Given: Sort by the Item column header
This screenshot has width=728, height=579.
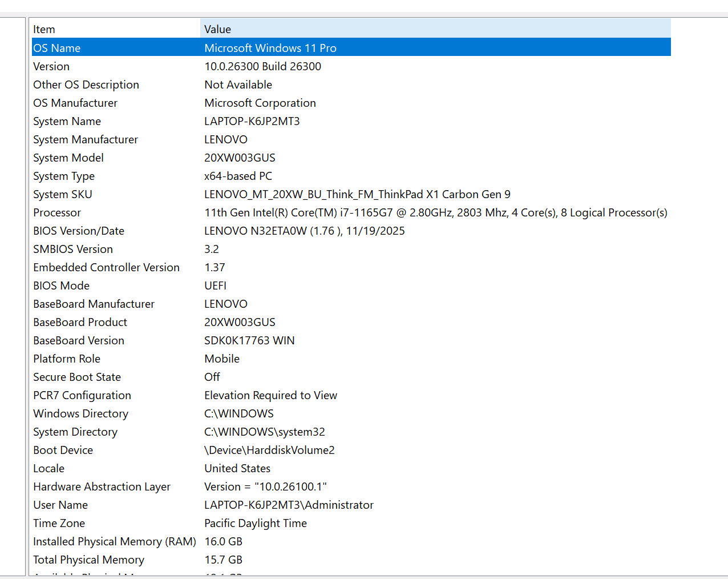Looking at the screenshot, I should point(116,29).
